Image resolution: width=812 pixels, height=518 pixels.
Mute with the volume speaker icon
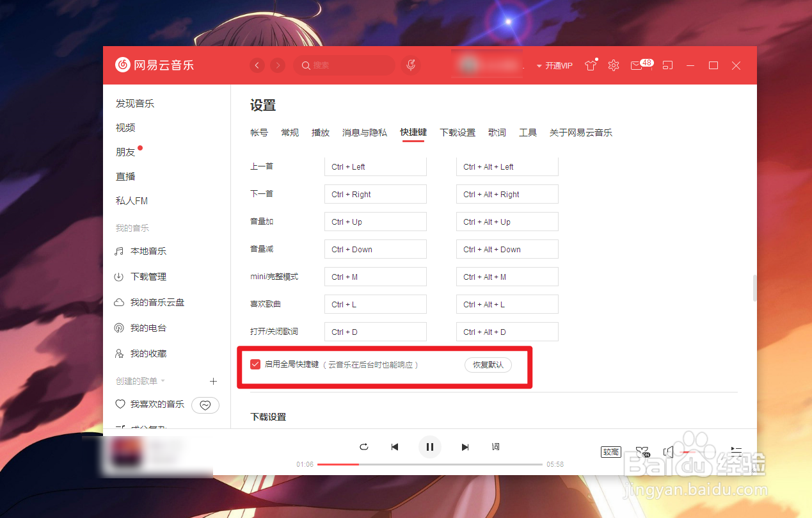point(668,452)
